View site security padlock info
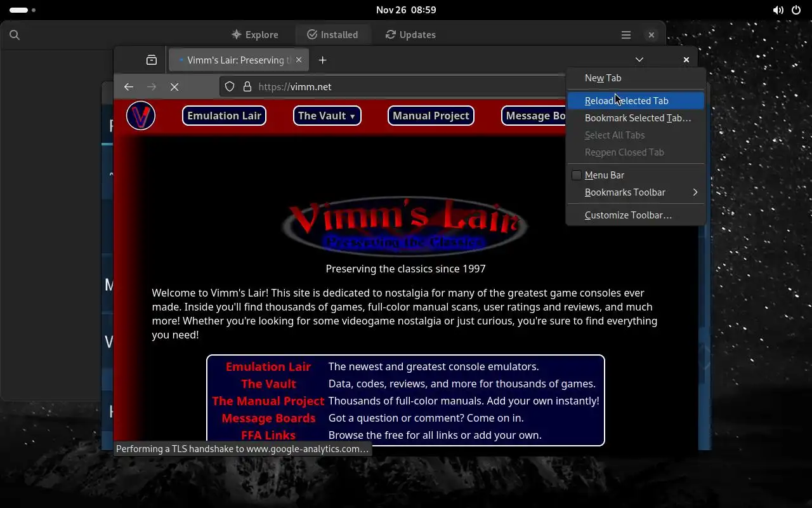Screen dimensions: 812x508 pos(247,86)
